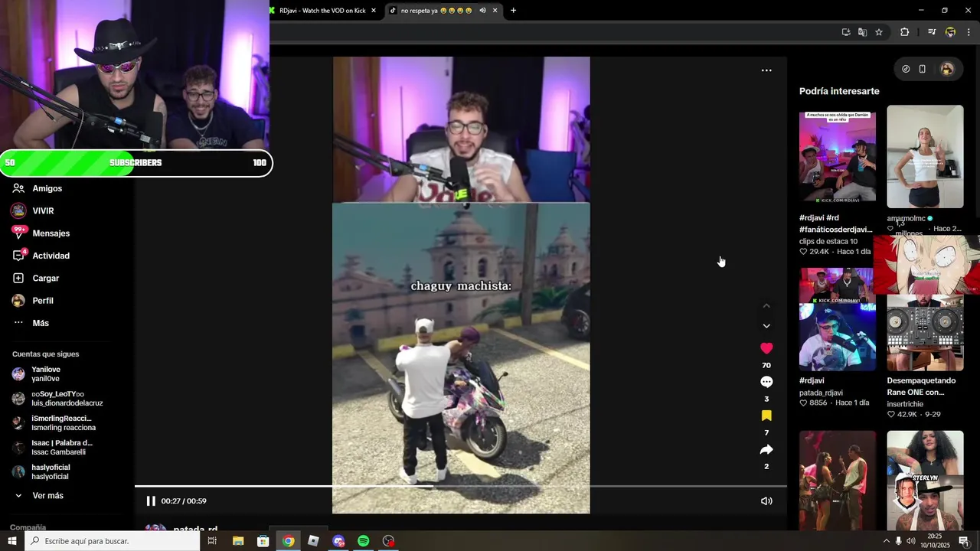Open Spotify from taskbar

(x=364, y=541)
